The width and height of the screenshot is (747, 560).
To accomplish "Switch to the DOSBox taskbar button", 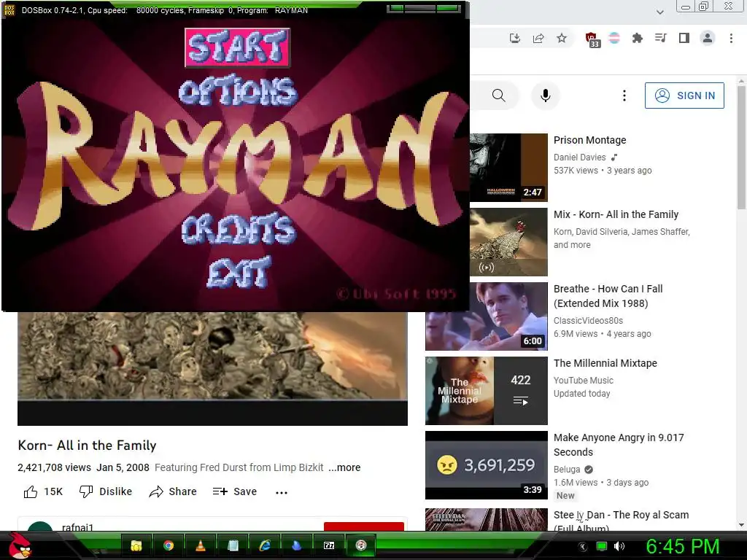I will (x=361, y=545).
